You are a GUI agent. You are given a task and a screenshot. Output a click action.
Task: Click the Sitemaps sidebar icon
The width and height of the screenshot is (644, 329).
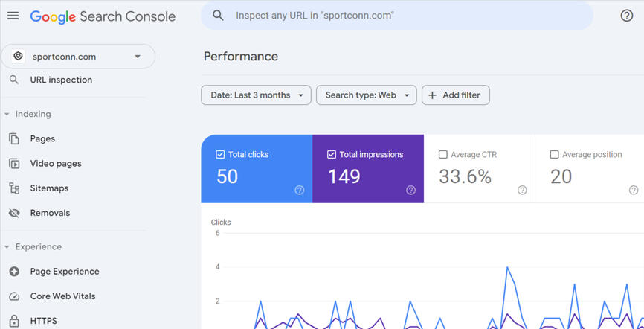point(14,188)
